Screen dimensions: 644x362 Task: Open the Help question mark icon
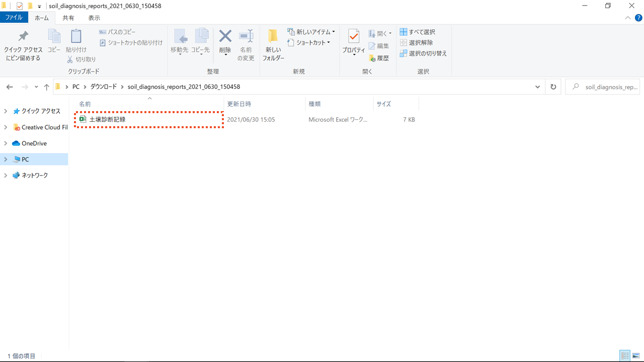pos(638,18)
